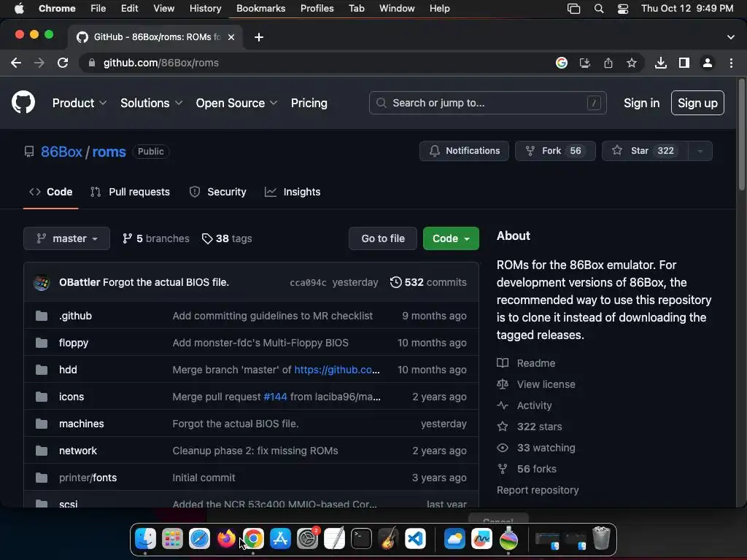The height and width of the screenshot is (560, 747).
Task: Switch to the Security tab
Action: coord(217,192)
